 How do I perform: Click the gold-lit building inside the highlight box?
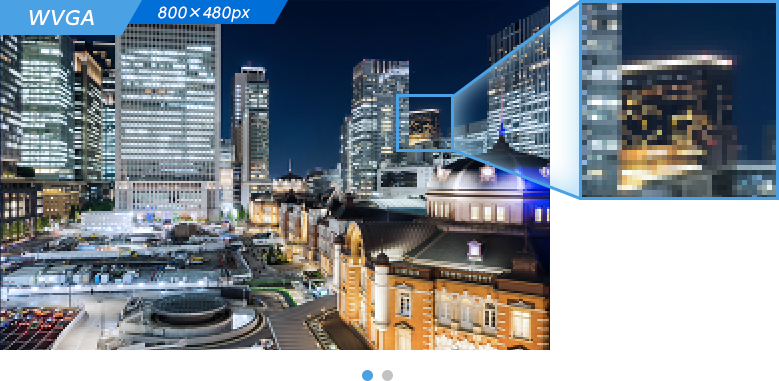pos(424,127)
